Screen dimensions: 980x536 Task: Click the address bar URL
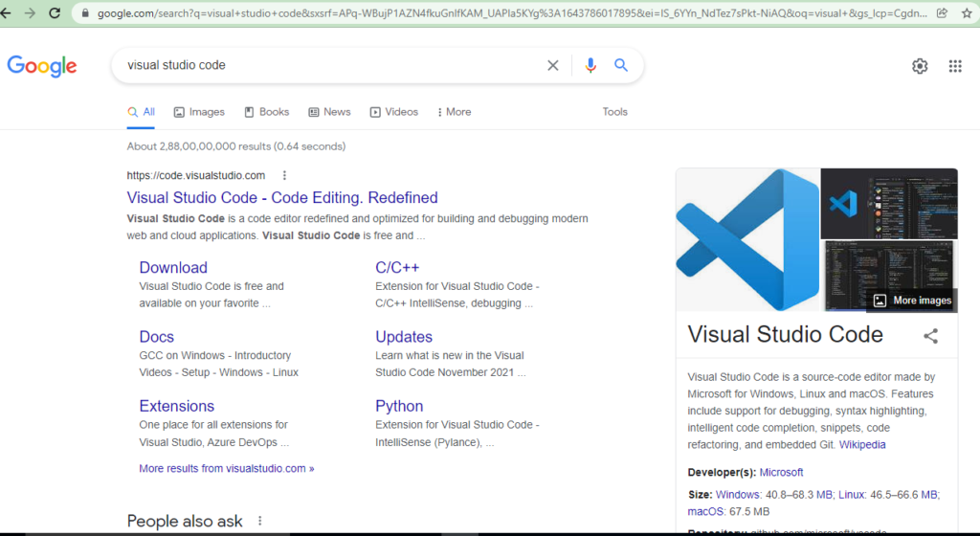(x=512, y=13)
